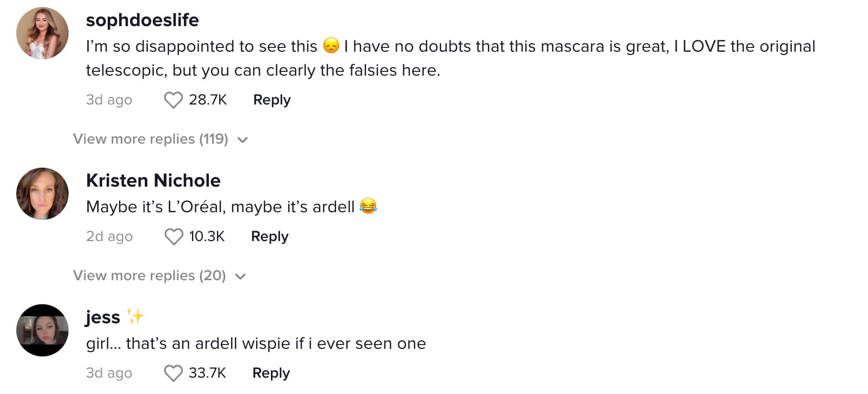Tap the heart on Kristen Nichole's comment
The height and width of the screenshot is (394, 868).
[x=173, y=237]
